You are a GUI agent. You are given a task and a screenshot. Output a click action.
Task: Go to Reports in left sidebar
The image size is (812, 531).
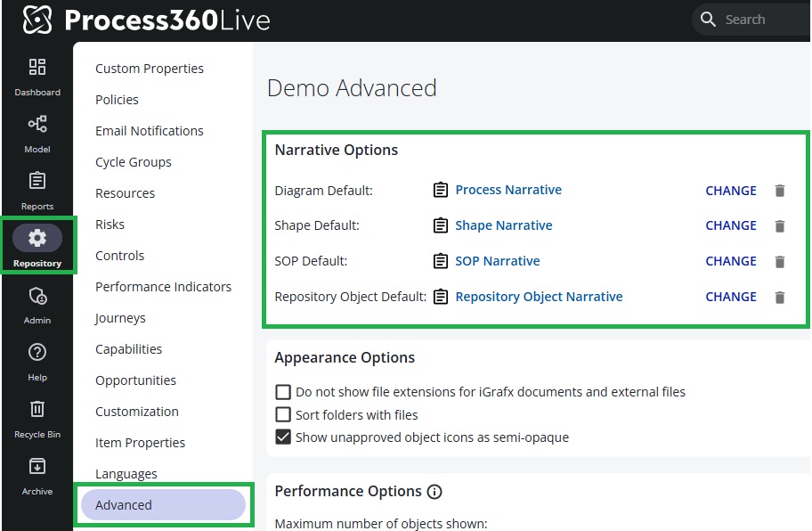point(37,183)
